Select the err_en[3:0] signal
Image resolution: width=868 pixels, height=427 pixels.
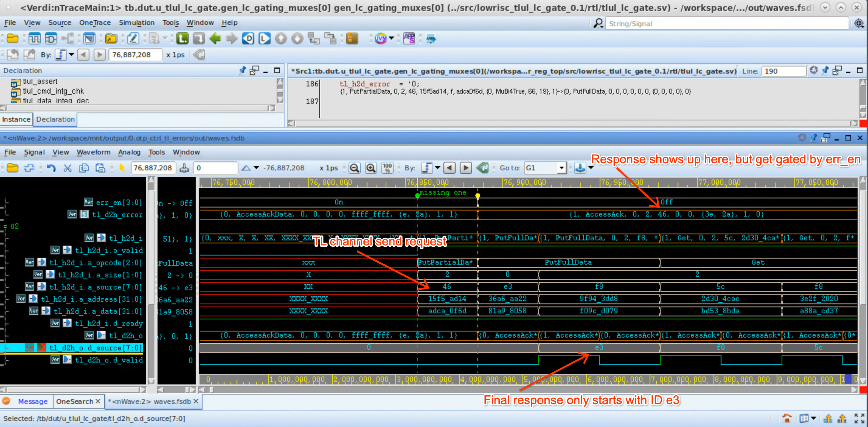[119, 202]
